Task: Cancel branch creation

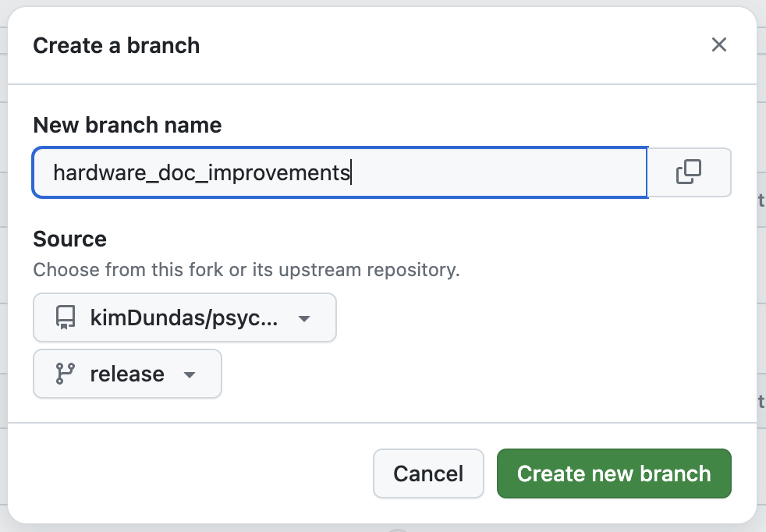Action: (x=428, y=473)
